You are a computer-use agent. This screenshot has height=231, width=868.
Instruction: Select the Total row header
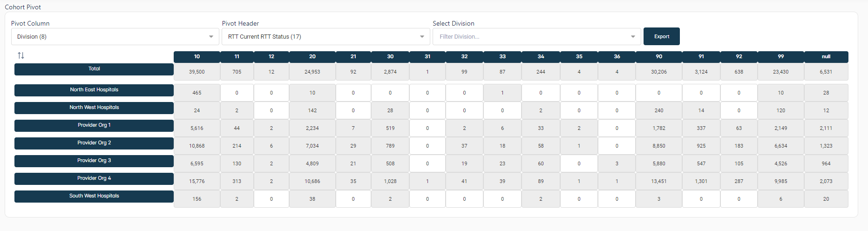(x=94, y=69)
